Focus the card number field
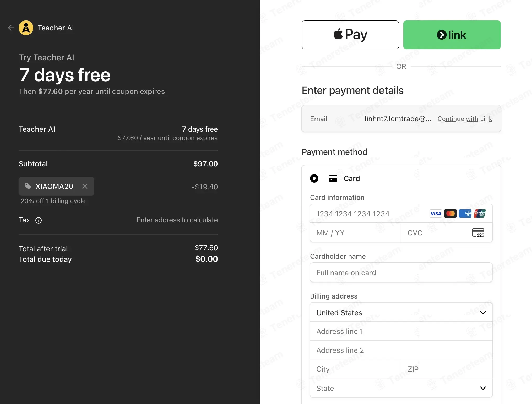 pos(401,214)
